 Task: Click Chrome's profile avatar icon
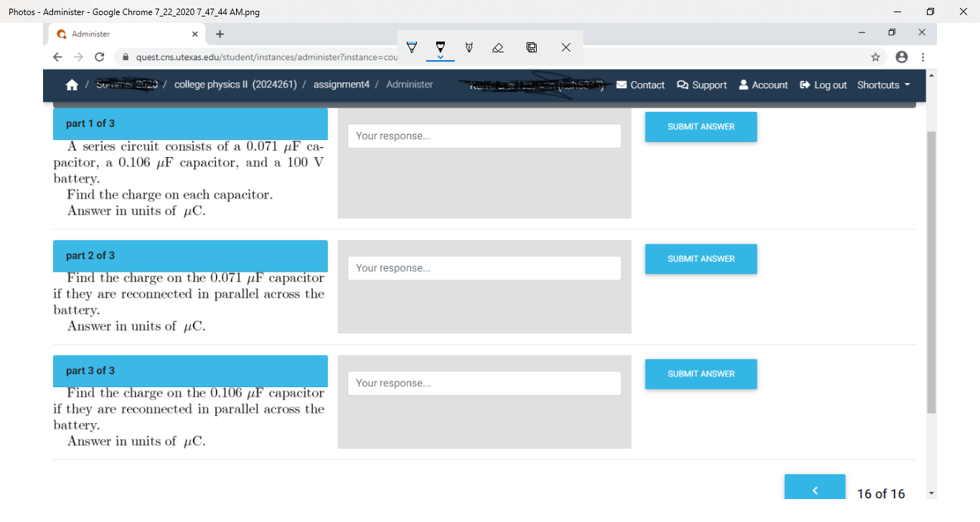(901, 57)
